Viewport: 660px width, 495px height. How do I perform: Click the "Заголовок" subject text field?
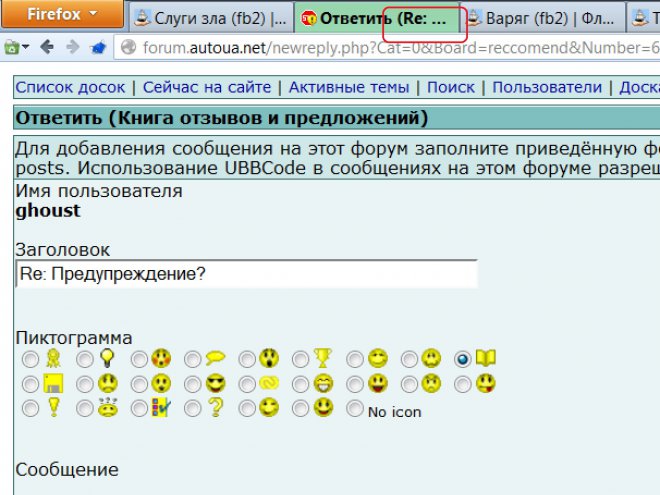click(246, 274)
